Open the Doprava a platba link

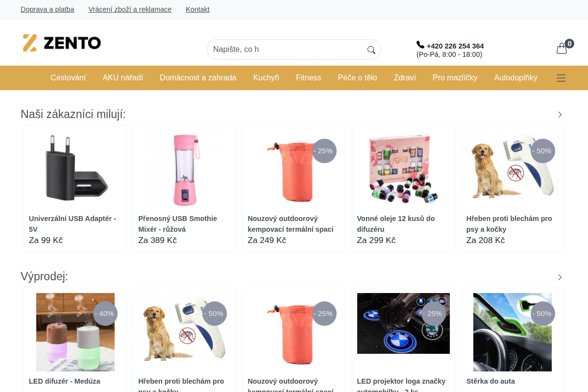tap(48, 9)
